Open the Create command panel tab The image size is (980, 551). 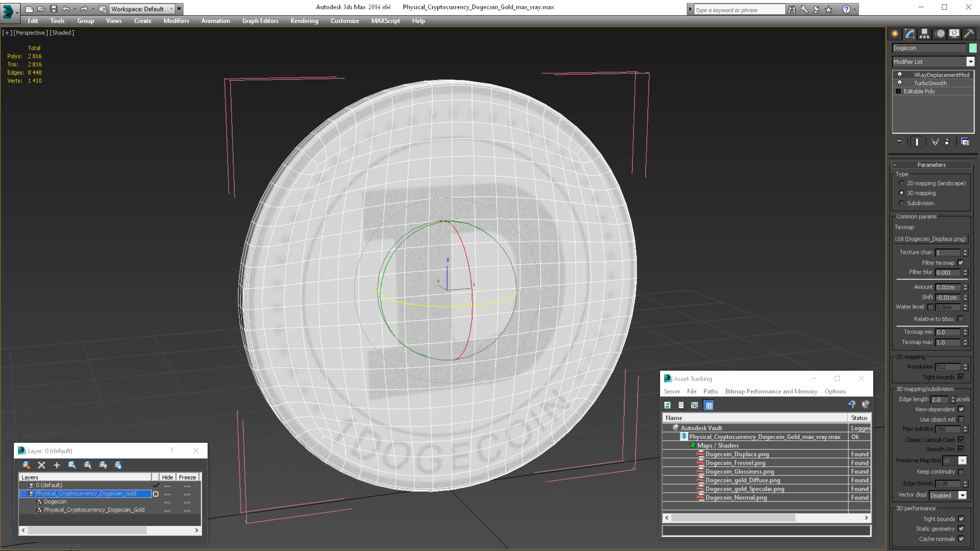(x=895, y=34)
